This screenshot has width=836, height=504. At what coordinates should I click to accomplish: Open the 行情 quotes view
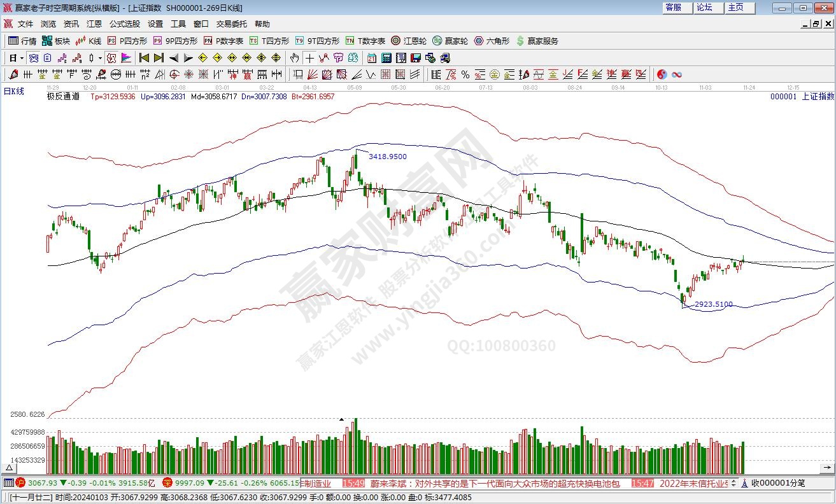click(23, 41)
